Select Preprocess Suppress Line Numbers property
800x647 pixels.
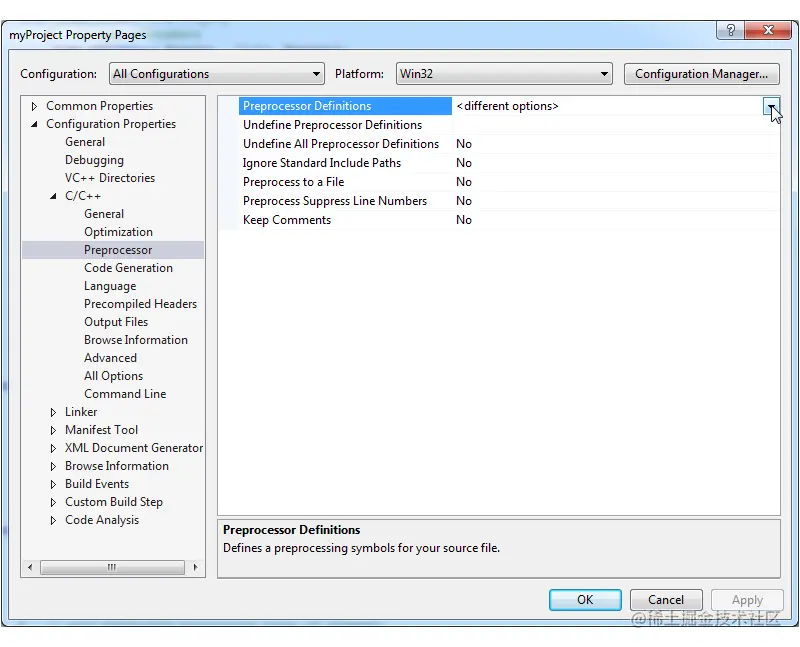point(335,201)
